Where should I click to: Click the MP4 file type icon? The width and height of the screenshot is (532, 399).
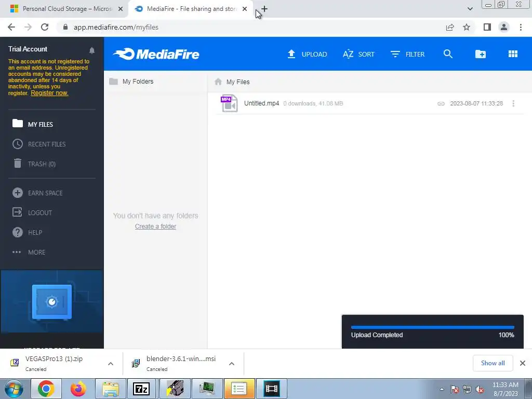click(x=229, y=103)
